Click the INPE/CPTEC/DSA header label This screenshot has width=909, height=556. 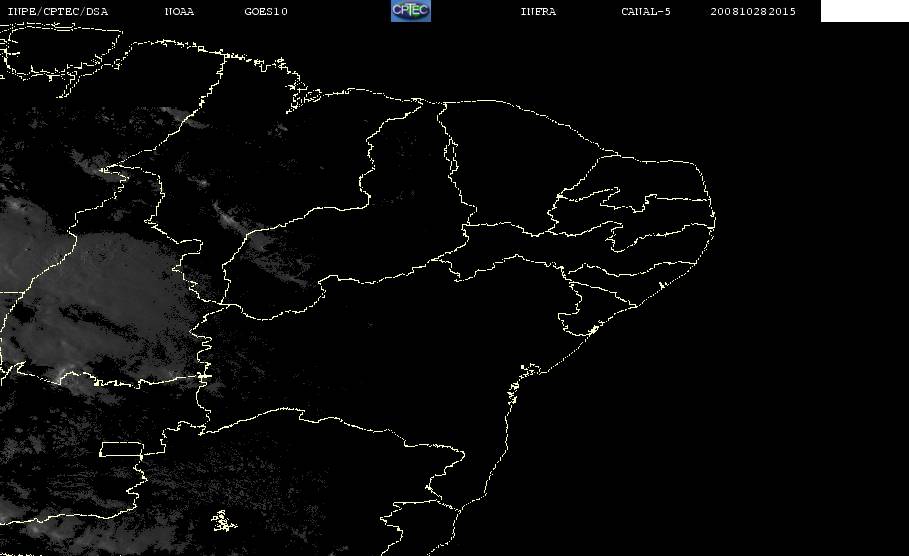pyautogui.click(x=57, y=11)
